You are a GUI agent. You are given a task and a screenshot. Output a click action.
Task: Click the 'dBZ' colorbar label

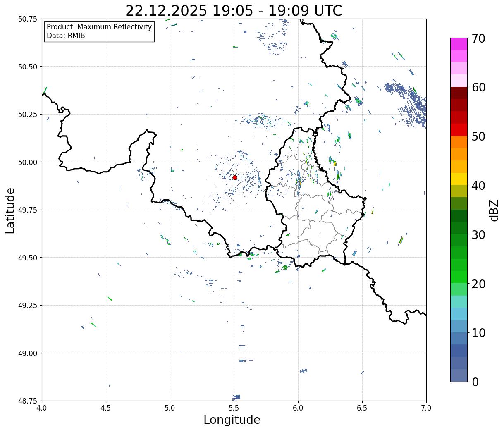[494, 210]
